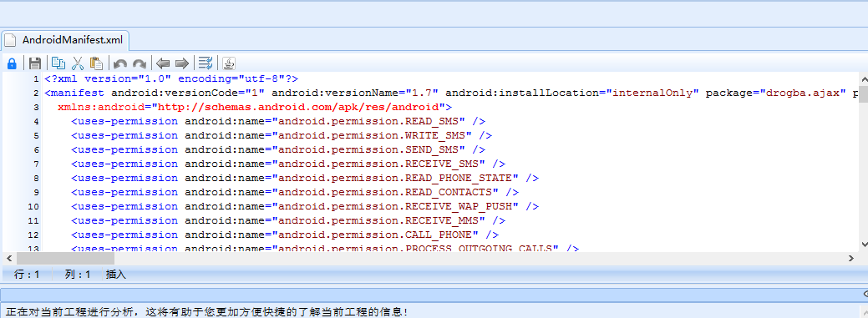
Task: Click horizontal scrollbar right arrow
Action: coord(851,258)
